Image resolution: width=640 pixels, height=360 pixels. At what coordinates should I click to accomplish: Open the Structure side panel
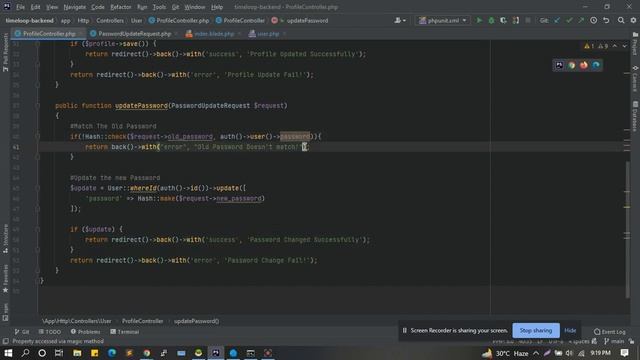point(5,239)
